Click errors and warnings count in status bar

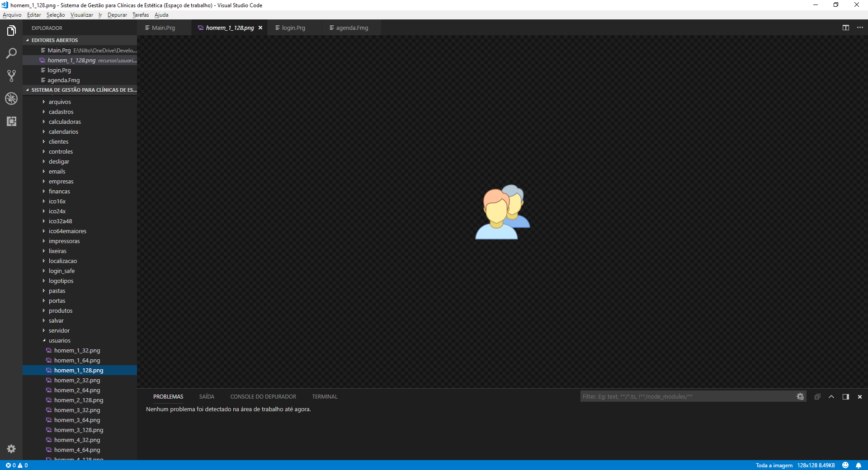[x=17, y=465]
